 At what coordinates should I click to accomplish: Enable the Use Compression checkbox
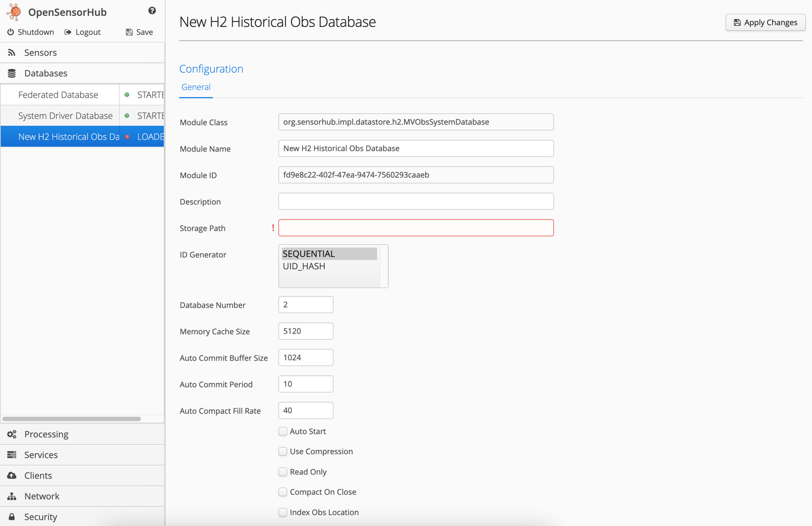tap(283, 452)
